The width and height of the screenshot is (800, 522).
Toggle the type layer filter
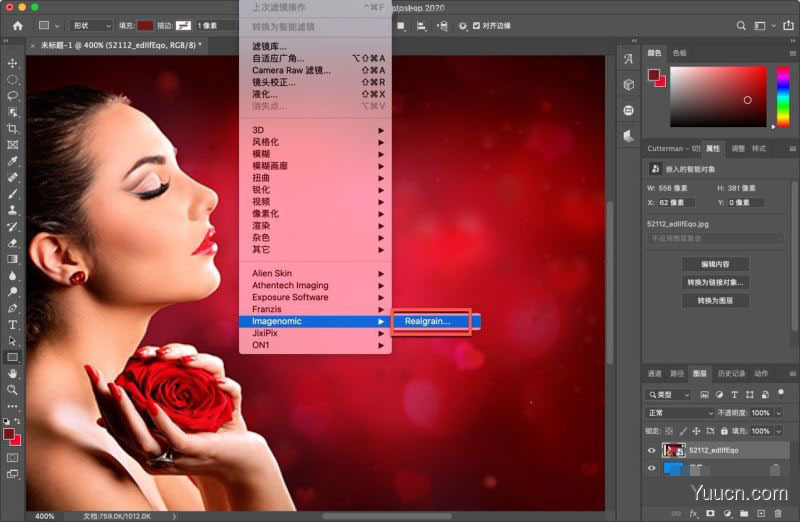734,394
